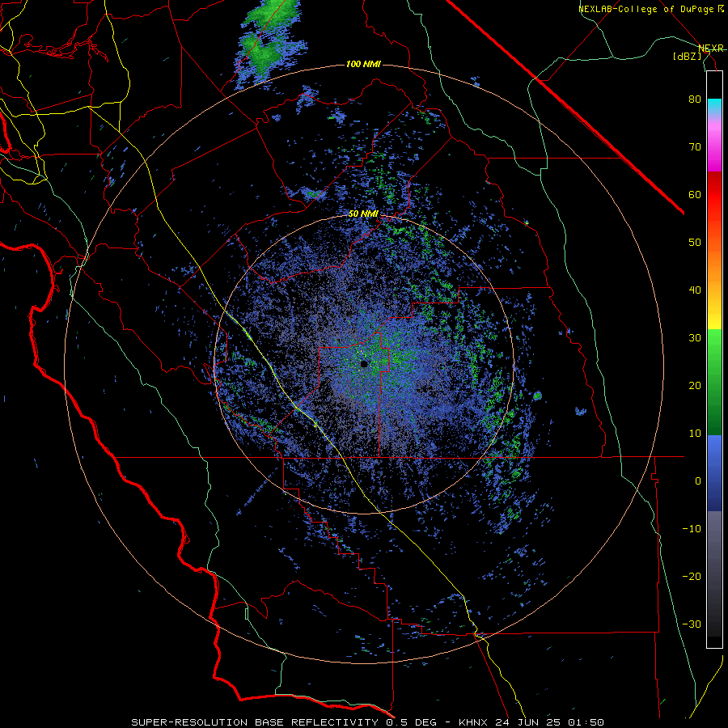Screen dimensions: 728x728
Task: Click the 70 value on dBZ scale
Action: point(695,146)
